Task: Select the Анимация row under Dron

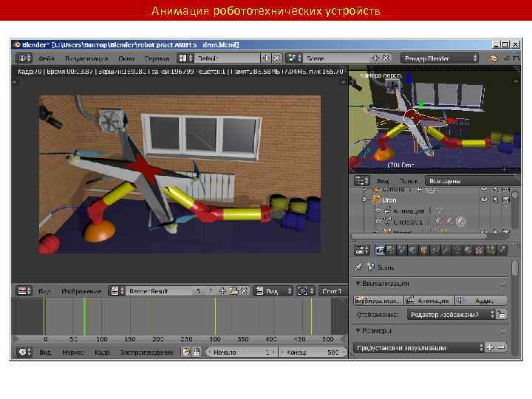Action: click(409, 211)
